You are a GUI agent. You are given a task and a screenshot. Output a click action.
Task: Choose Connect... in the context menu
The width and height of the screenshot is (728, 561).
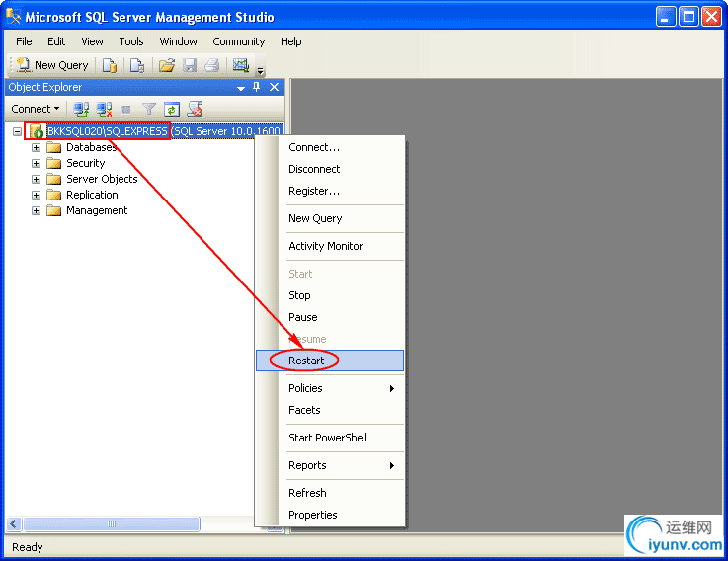(330, 148)
